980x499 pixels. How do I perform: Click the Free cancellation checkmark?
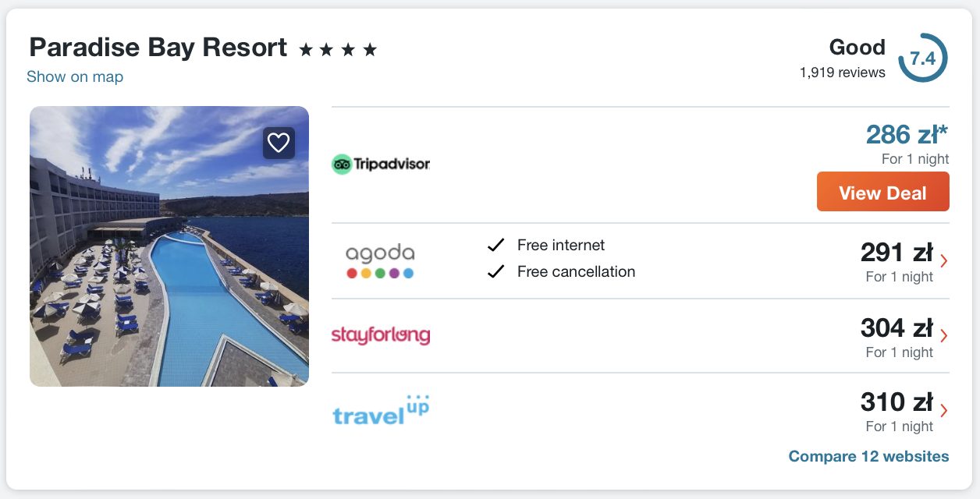(495, 272)
